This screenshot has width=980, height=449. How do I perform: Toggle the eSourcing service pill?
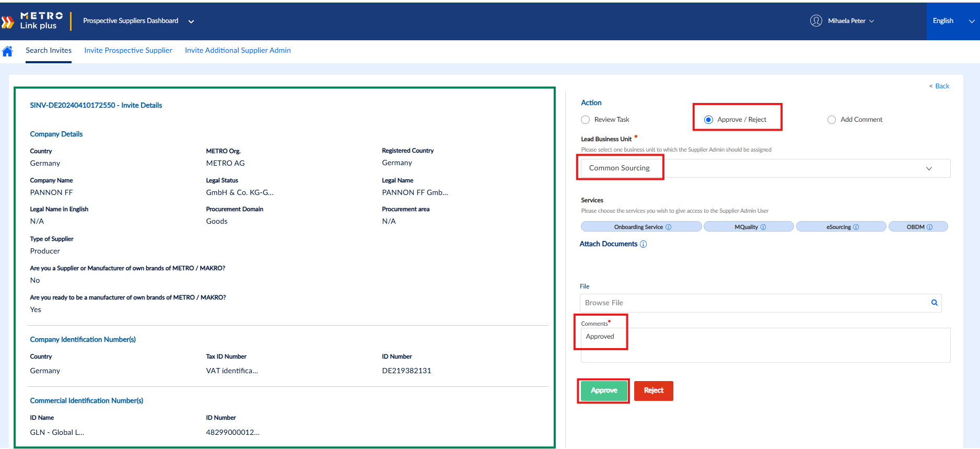(x=841, y=227)
